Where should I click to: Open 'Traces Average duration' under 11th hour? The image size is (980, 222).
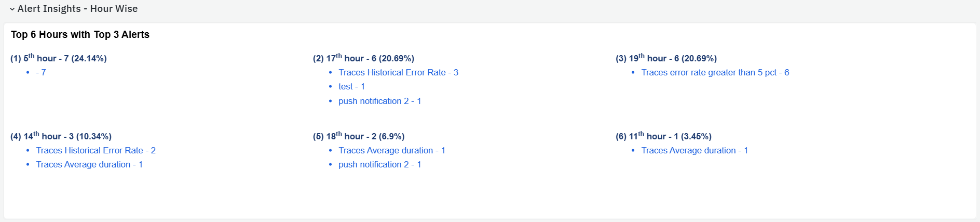[x=695, y=151]
